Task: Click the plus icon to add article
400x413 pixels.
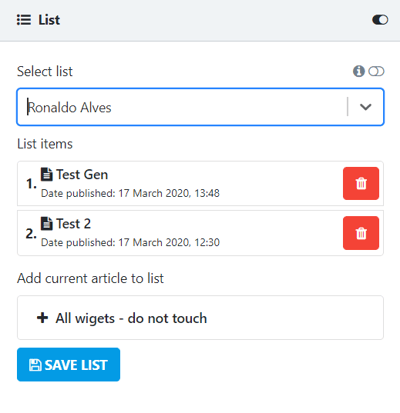Action: click(x=42, y=318)
